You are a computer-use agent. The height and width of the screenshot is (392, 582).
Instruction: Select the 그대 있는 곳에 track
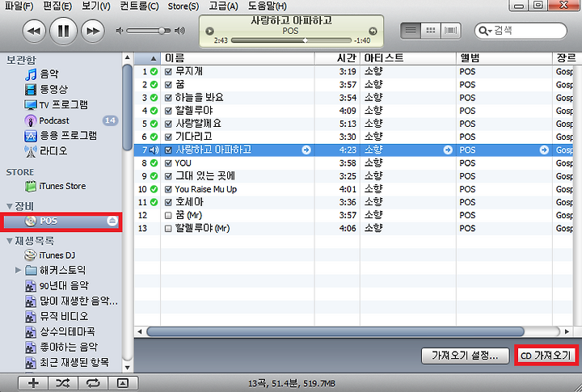tap(354, 176)
